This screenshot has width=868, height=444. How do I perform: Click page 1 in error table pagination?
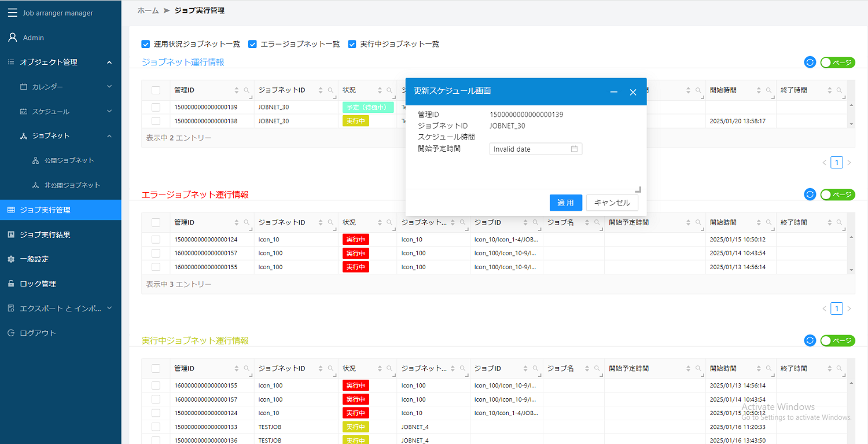tap(836, 308)
